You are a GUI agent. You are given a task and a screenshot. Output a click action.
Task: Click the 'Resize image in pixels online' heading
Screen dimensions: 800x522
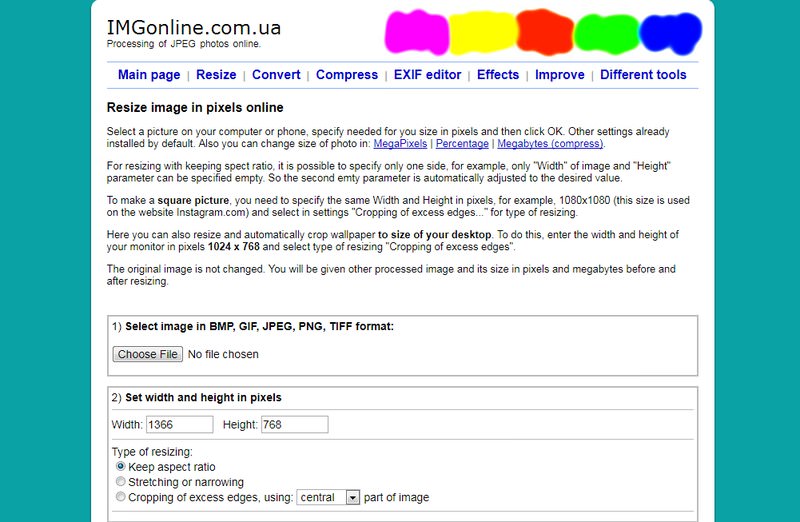tap(195, 108)
